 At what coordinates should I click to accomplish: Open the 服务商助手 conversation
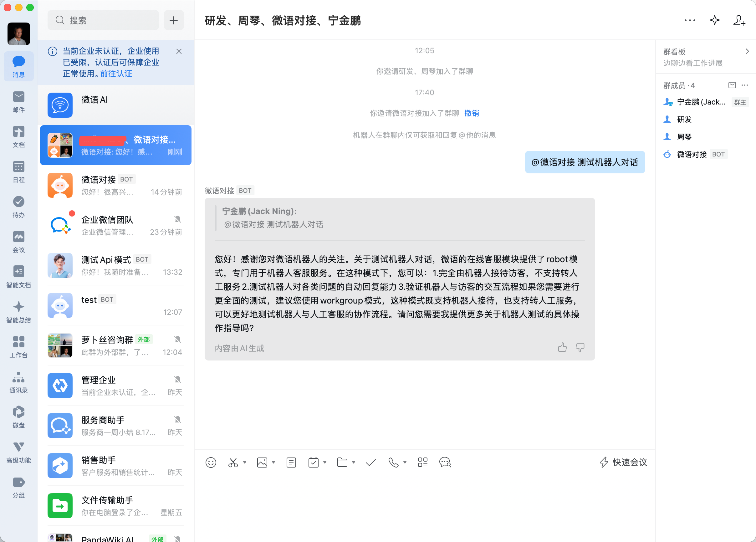tap(116, 425)
